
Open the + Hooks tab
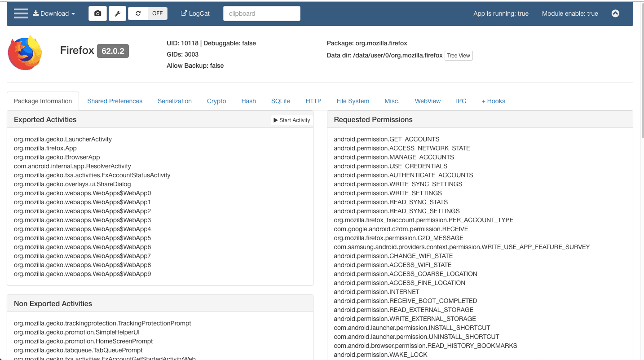494,101
